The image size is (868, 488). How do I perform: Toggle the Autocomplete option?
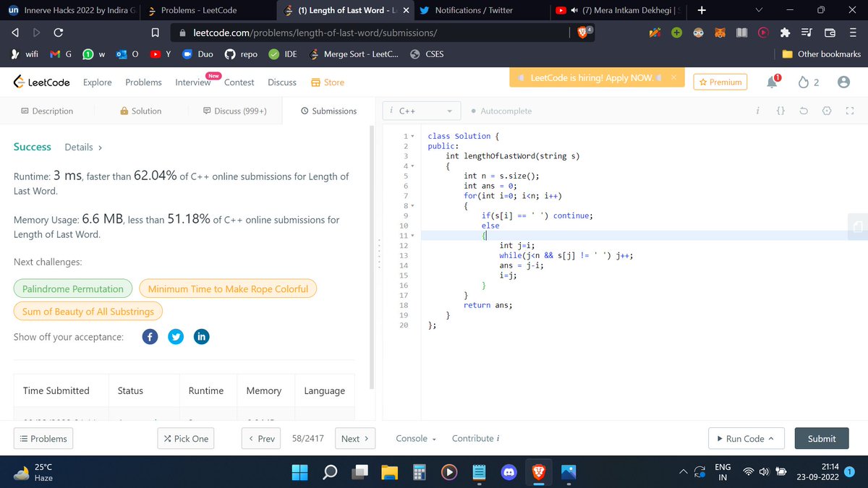[501, 111]
